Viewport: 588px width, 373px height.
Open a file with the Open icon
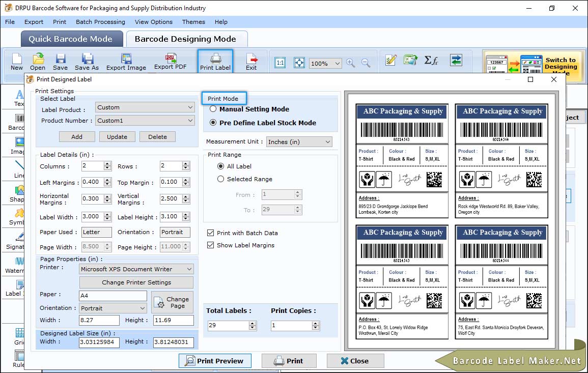38,62
